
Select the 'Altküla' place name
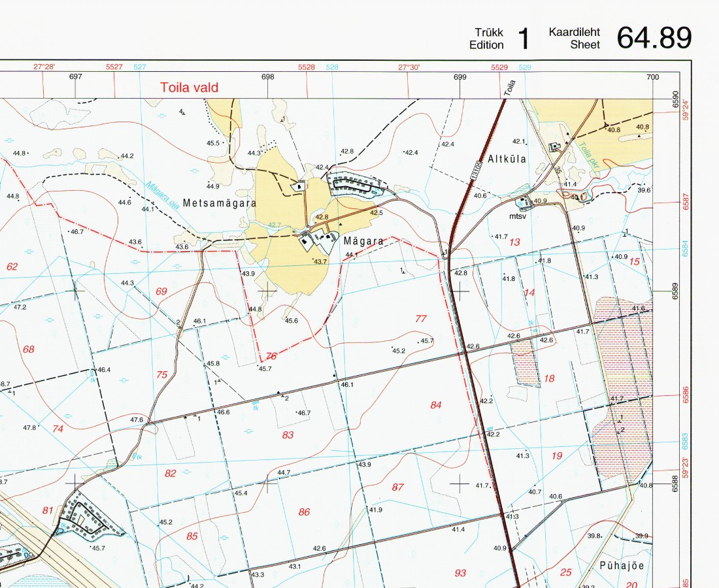[x=507, y=159]
